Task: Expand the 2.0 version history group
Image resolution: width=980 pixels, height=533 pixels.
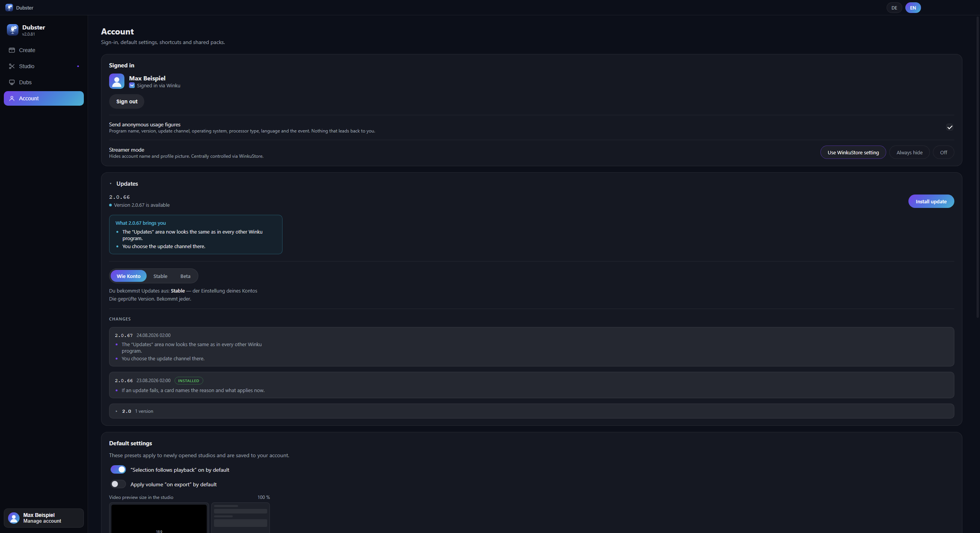Action: pos(116,411)
